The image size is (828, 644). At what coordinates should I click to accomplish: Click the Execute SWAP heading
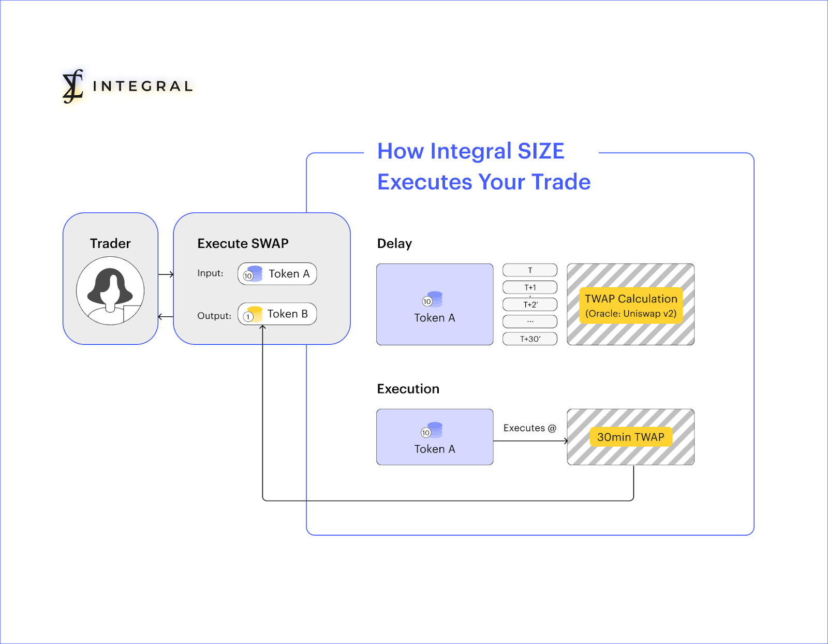click(243, 243)
